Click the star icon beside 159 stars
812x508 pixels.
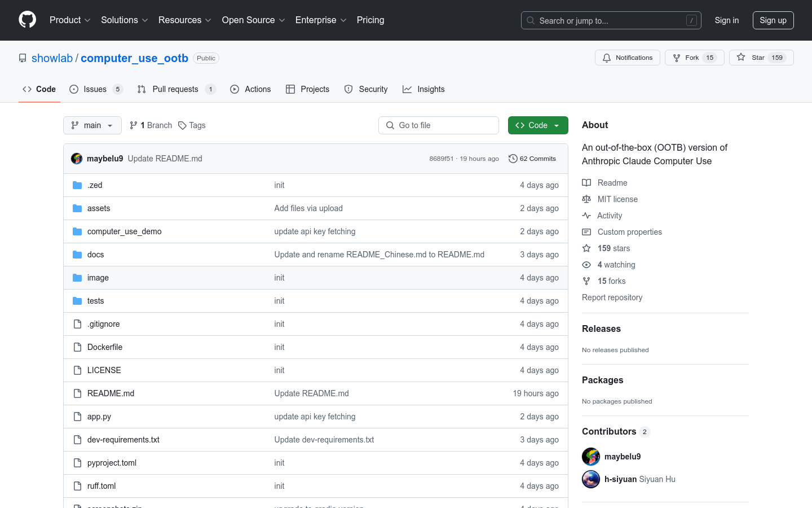586,248
